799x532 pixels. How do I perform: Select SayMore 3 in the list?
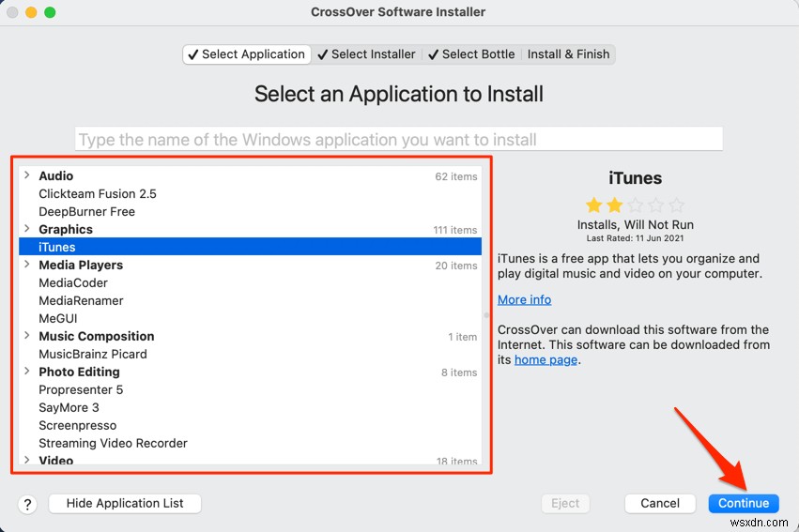(x=250, y=407)
